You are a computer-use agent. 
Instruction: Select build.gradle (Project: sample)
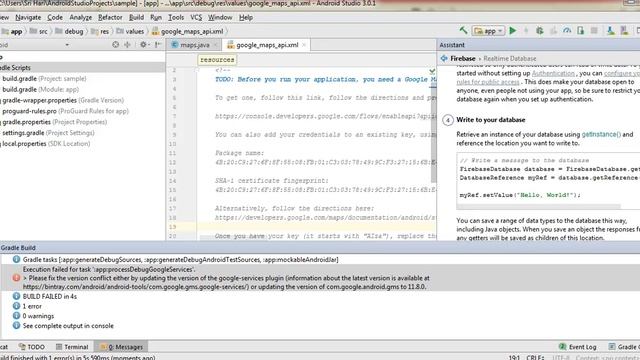44,79
